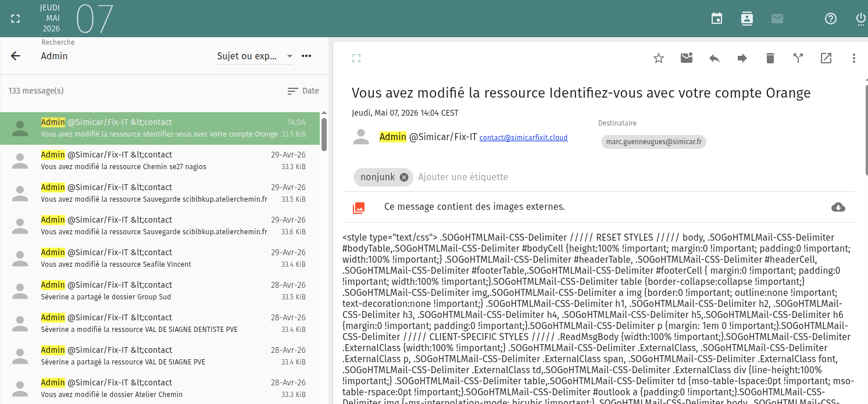Click avatar of Seafile Vincent message
Viewport: 868px width, 404px height.
coord(20,259)
